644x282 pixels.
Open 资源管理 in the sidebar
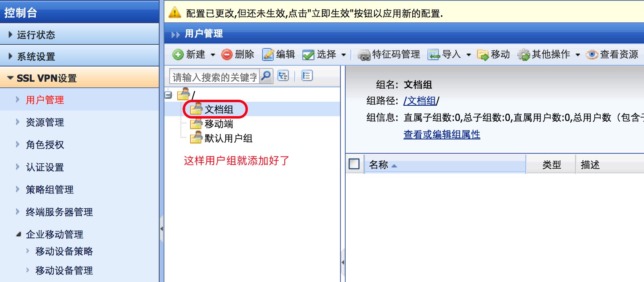45,122
